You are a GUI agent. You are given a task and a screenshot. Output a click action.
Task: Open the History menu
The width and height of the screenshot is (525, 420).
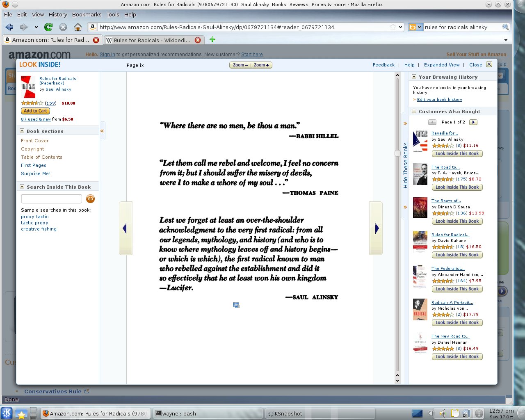[x=58, y=14]
